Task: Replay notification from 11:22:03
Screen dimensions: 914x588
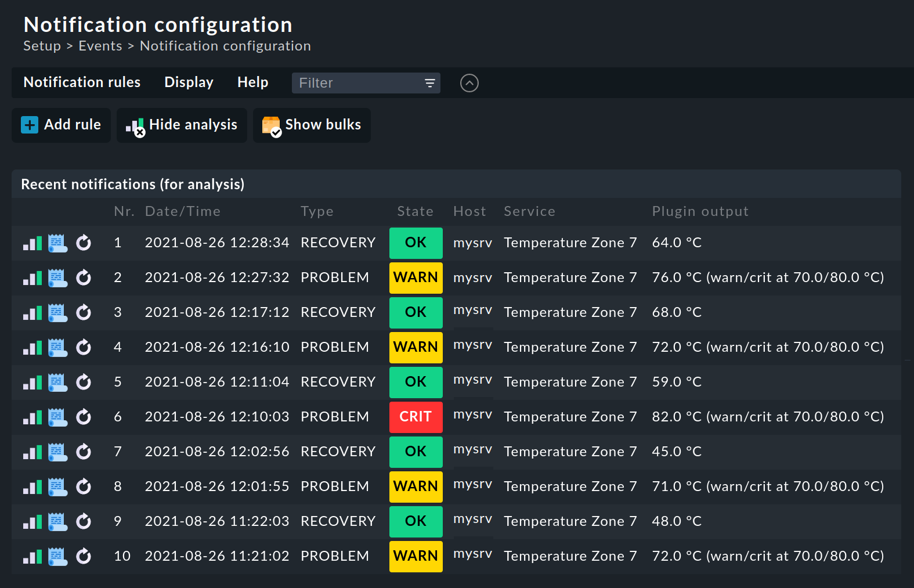Action: (84, 521)
